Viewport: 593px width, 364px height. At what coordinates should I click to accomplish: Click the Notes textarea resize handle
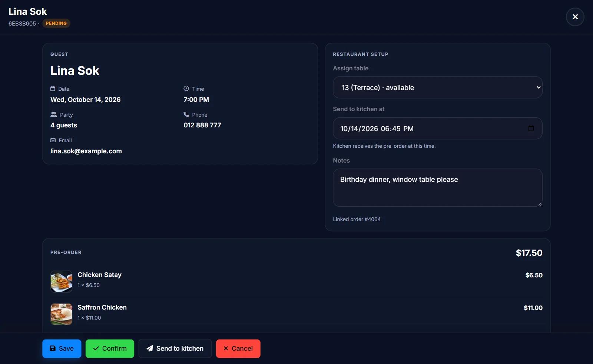point(540,204)
